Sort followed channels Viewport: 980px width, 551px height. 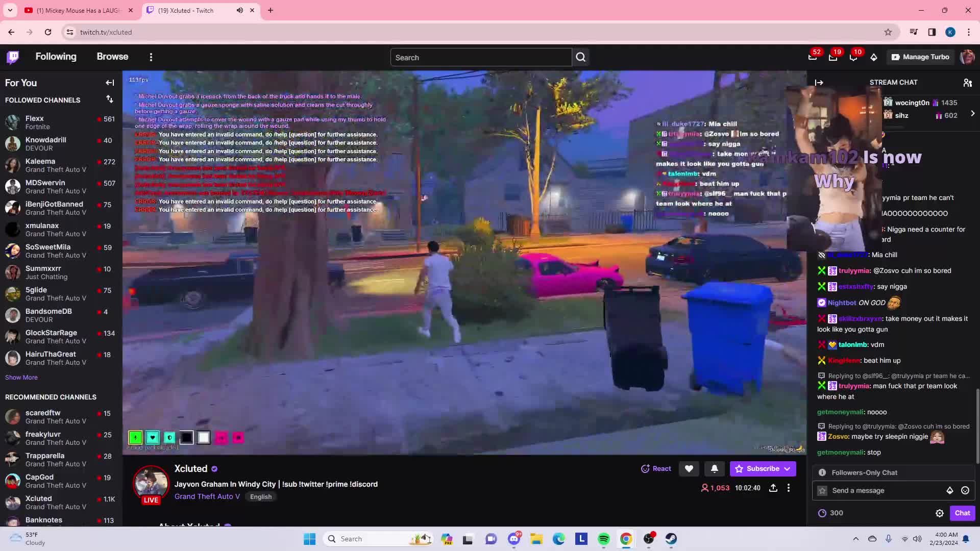click(x=110, y=99)
